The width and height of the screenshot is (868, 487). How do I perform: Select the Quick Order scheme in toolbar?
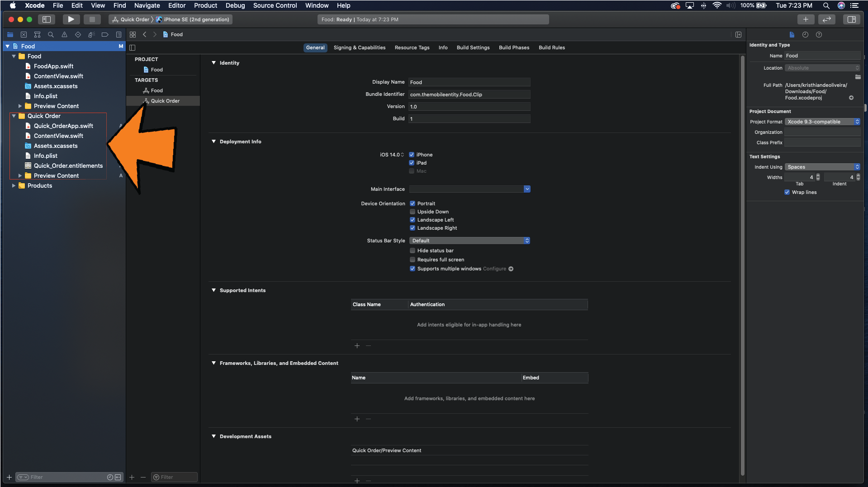[x=131, y=19]
